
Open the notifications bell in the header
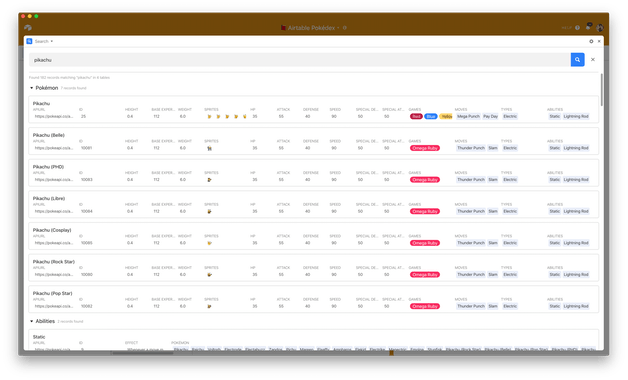[x=588, y=27]
